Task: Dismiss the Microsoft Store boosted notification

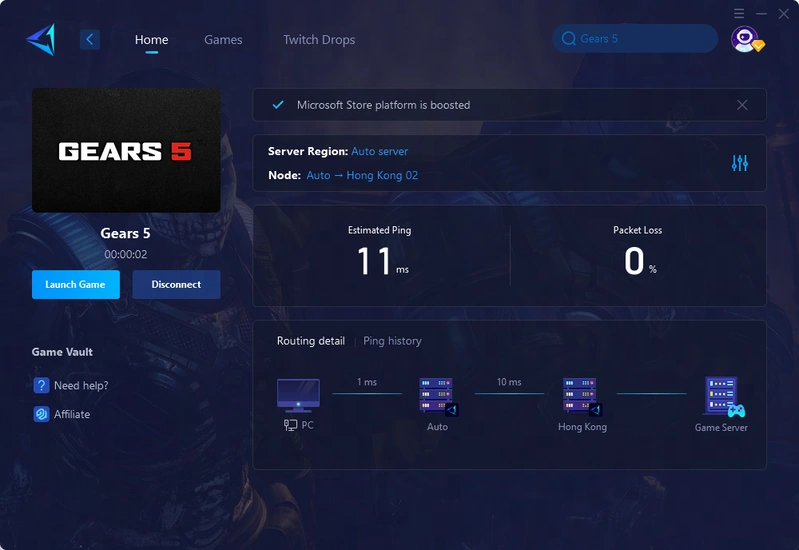Action: tap(742, 105)
